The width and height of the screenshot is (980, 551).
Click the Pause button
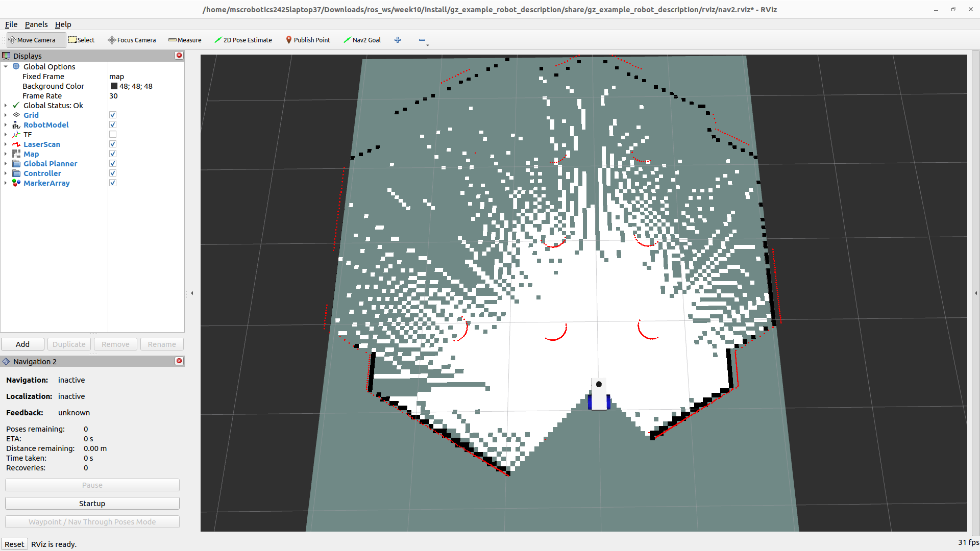92,485
